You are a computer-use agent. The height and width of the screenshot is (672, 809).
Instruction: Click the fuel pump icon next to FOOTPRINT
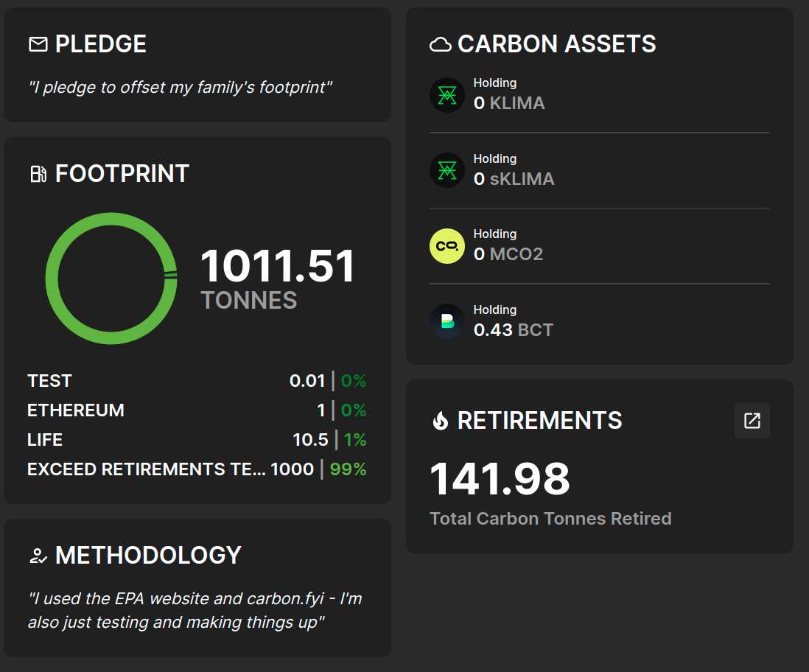coord(38,174)
